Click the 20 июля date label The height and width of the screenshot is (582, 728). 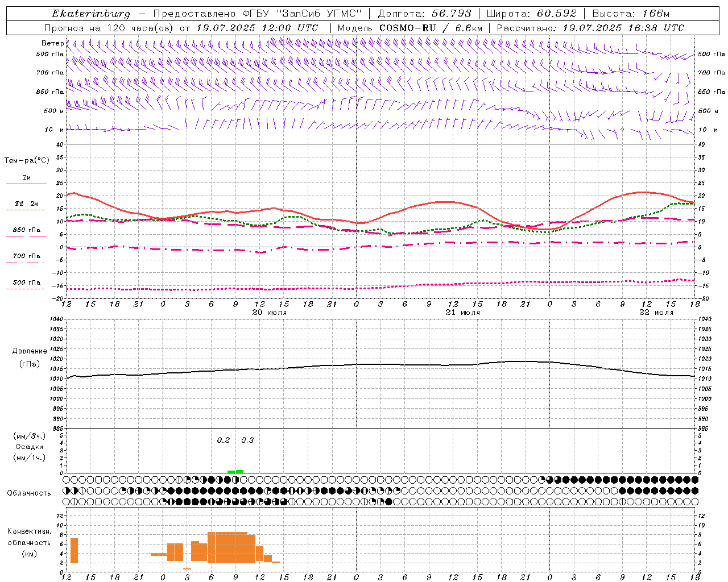270,313
